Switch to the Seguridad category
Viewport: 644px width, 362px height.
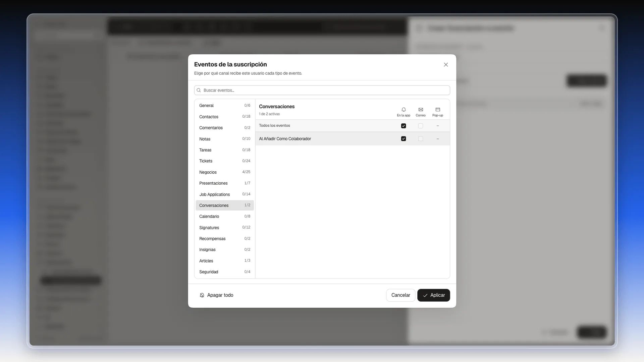225,272
